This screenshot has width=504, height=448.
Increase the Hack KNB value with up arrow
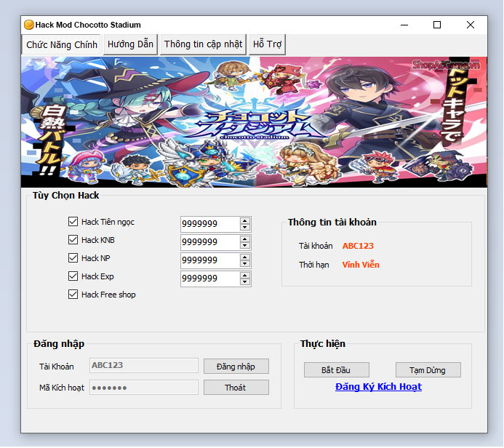(245, 239)
